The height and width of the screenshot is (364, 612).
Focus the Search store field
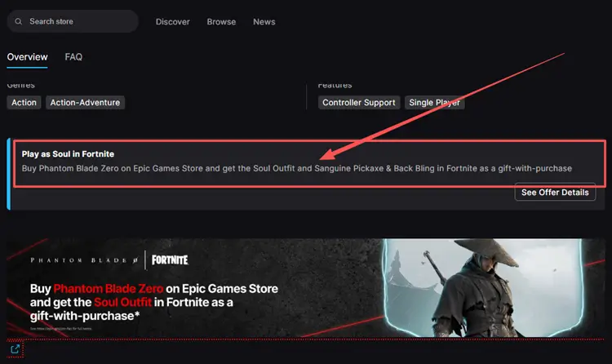coord(73,21)
